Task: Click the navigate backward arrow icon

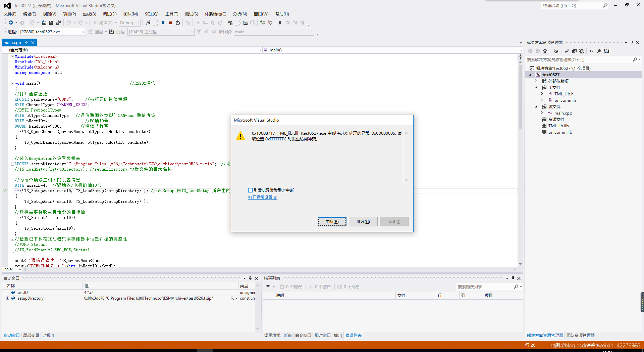Action: (11, 23)
